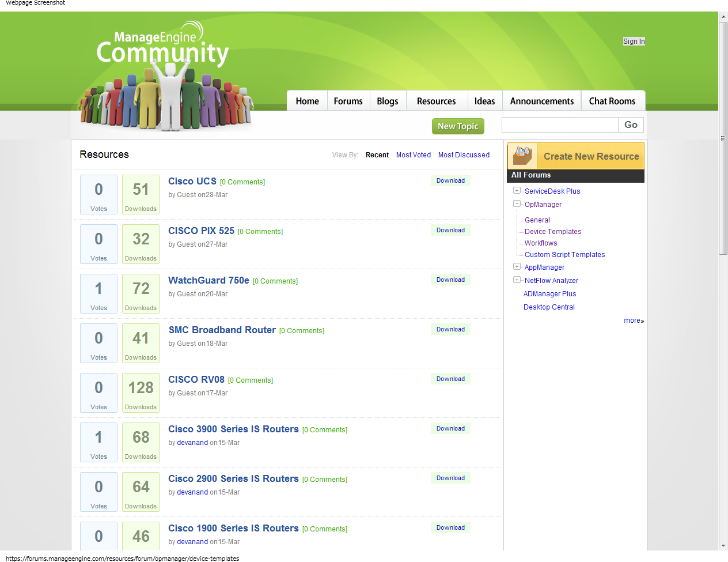This screenshot has width=728, height=562.
Task: Open Cisco 1900 Series IS Routers
Action: pyautogui.click(x=233, y=528)
